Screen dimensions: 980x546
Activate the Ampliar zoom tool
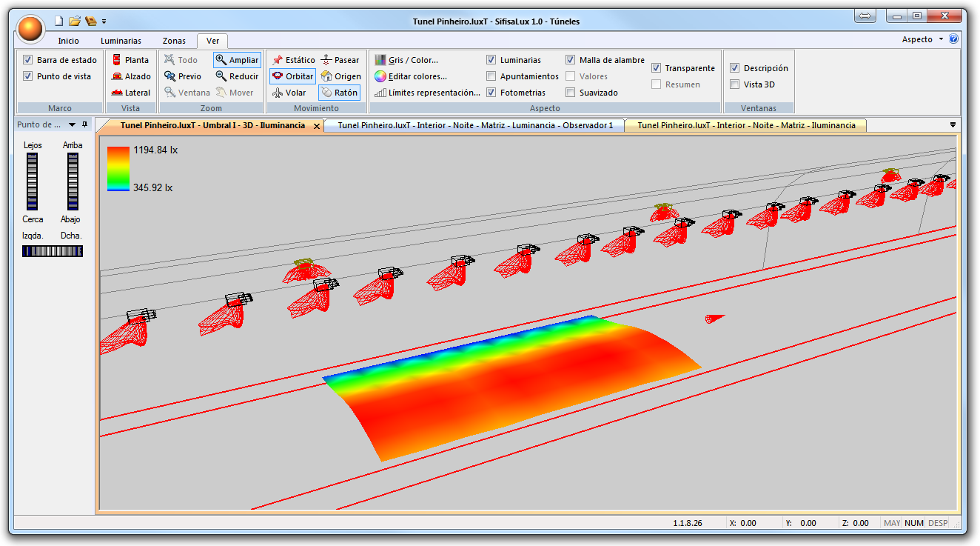(x=237, y=60)
